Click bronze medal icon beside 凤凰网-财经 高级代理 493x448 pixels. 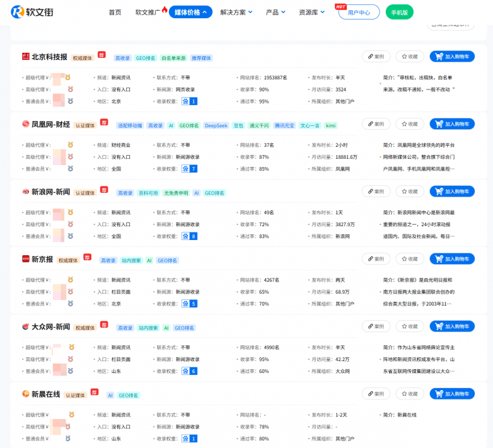tap(71, 156)
